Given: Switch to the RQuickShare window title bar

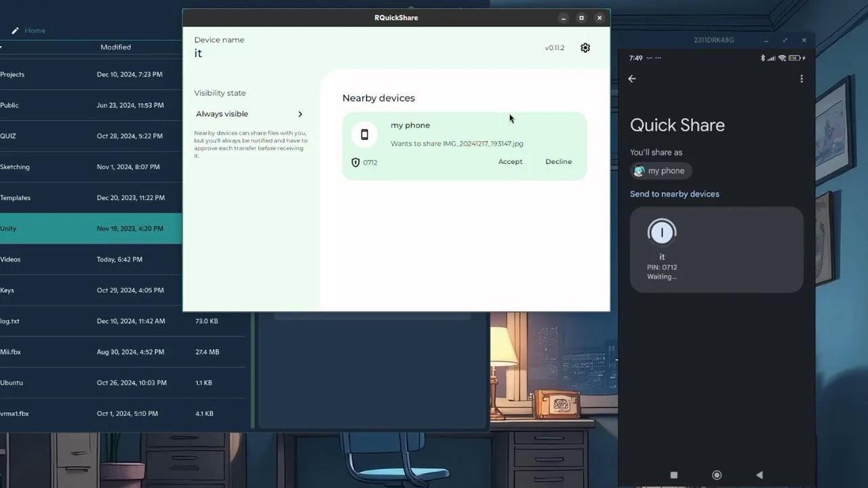Looking at the screenshot, I should [x=395, y=18].
